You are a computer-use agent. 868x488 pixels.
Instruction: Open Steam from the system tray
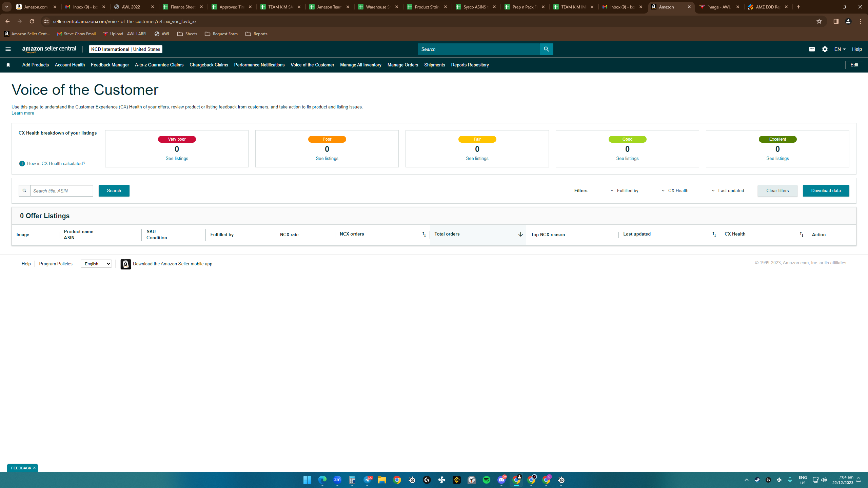click(757, 480)
